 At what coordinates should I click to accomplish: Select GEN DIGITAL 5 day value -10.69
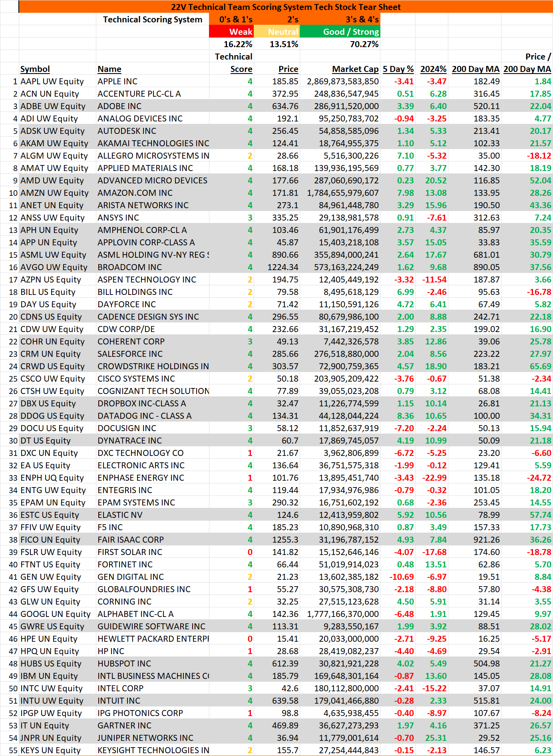402,577
